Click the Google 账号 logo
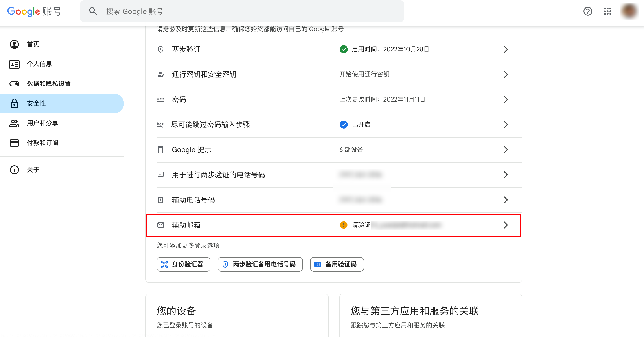The image size is (644, 337). point(34,11)
